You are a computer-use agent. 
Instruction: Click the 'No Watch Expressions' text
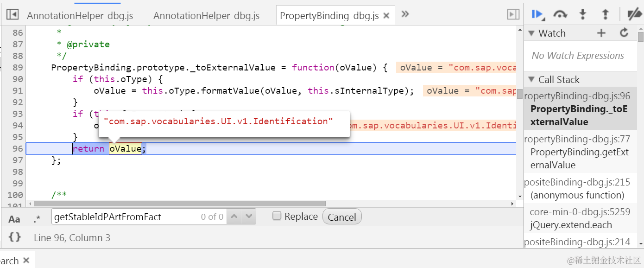(x=578, y=56)
